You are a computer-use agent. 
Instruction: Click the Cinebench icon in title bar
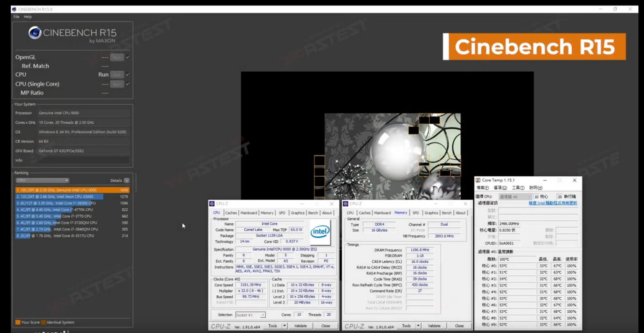click(x=14, y=9)
